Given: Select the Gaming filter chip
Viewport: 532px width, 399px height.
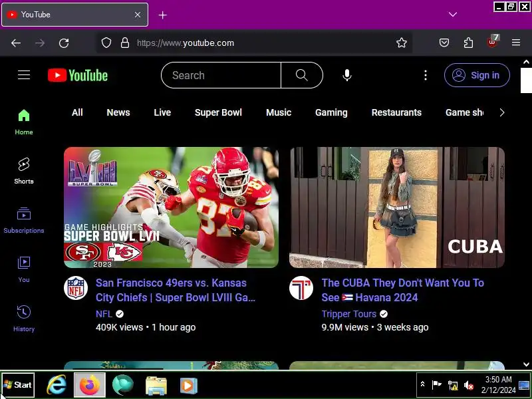Looking at the screenshot, I should point(331,112).
